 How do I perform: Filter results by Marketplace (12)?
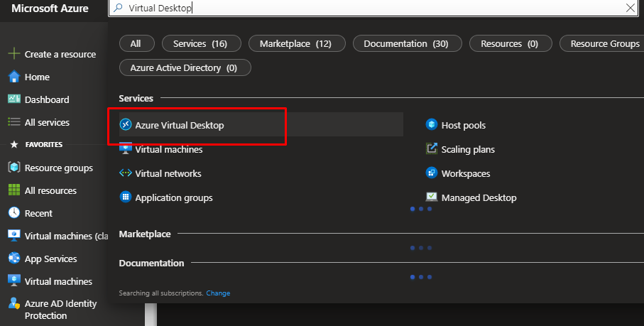click(x=295, y=44)
